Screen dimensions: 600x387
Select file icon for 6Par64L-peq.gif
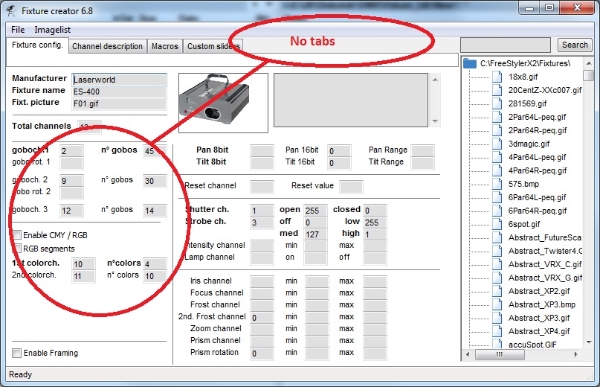497,197
